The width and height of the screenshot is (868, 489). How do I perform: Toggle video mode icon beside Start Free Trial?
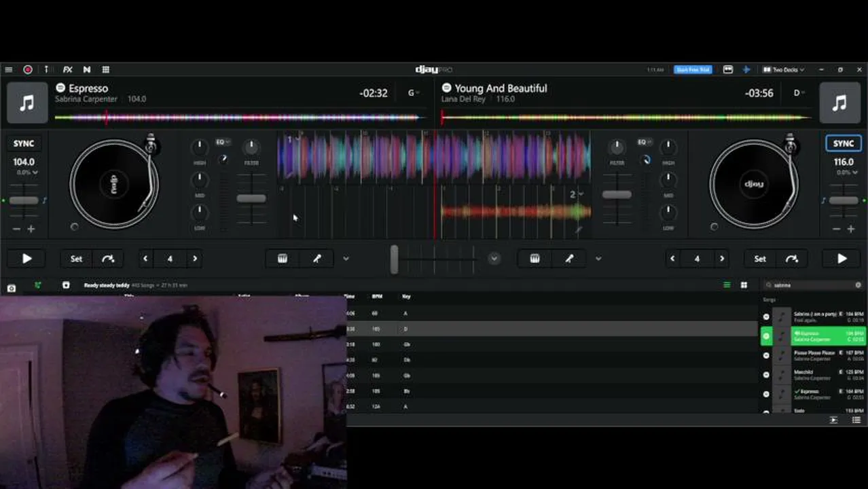[x=728, y=69]
